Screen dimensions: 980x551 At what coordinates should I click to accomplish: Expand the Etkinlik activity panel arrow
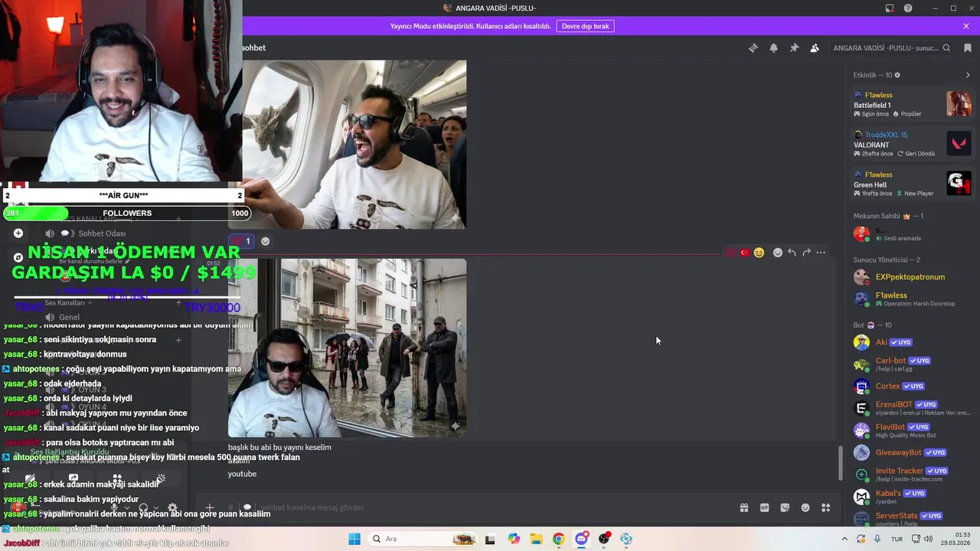(x=968, y=75)
